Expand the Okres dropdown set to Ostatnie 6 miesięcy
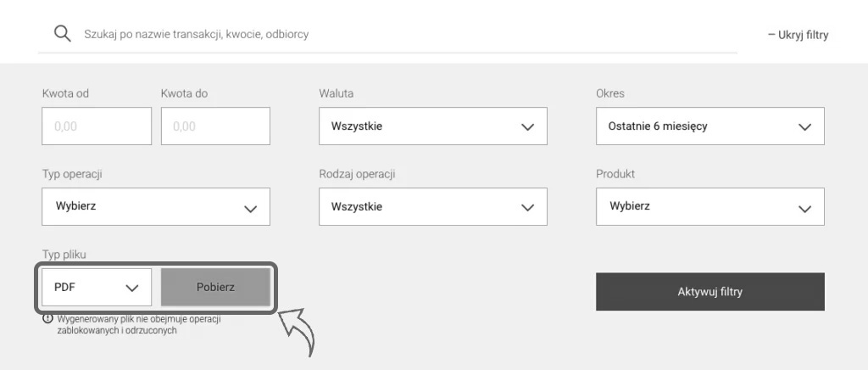868x370 pixels. click(709, 126)
